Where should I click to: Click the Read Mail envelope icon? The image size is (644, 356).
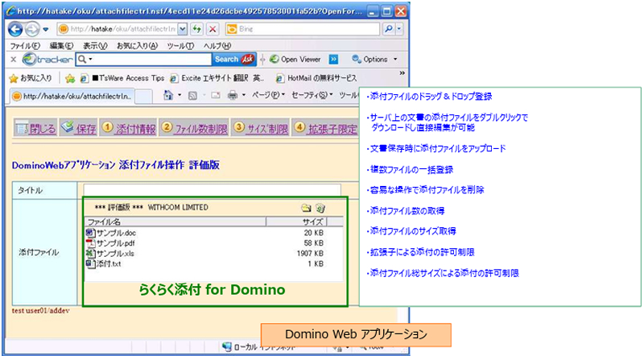pos(216,95)
